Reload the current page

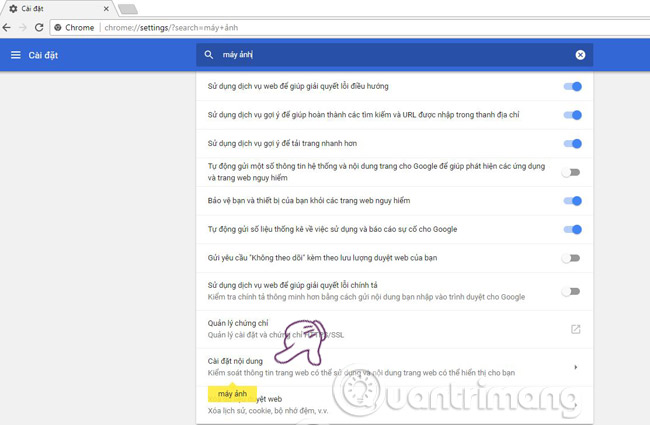(39, 27)
